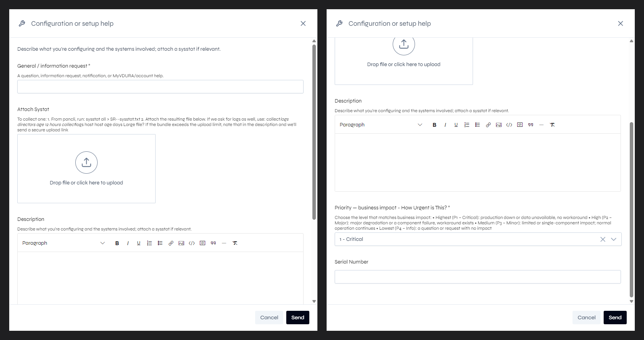Insert a link in left dialog editor
644x340 pixels.
pyautogui.click(x=171, y=243)
